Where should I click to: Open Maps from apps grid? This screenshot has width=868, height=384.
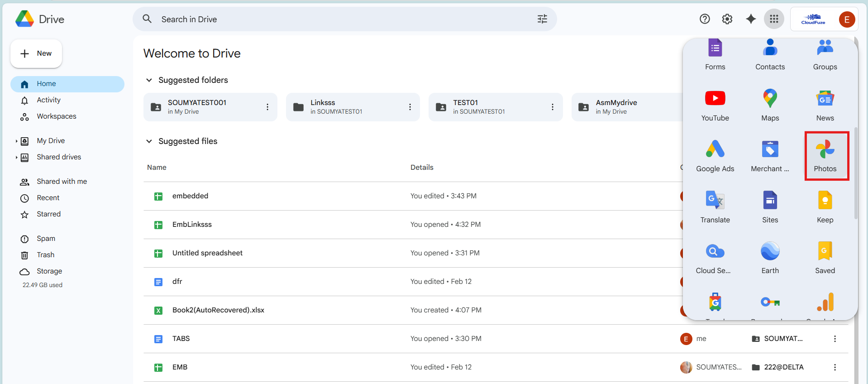point(770,106)
